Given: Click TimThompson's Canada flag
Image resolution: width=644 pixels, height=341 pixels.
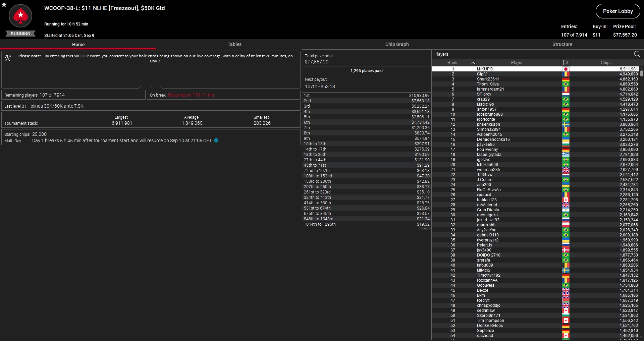Looking at the screenshot, I should click(566, 321).
